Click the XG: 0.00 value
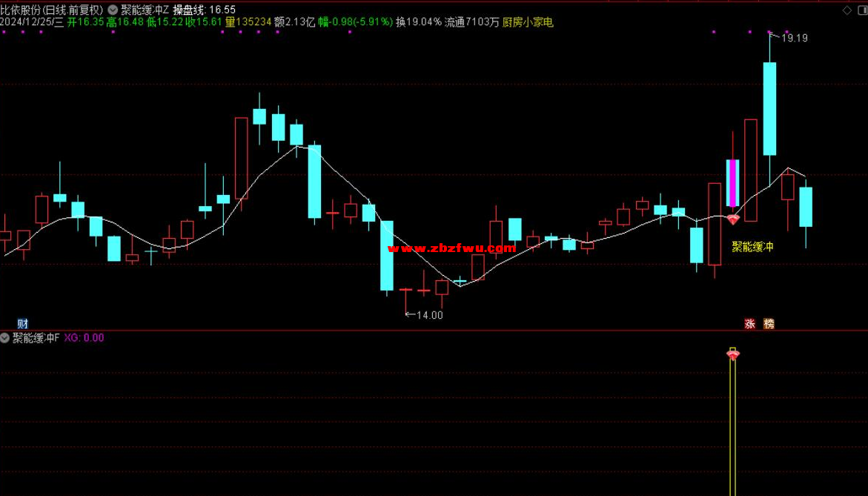868x496 pixels. click(85, 337)
